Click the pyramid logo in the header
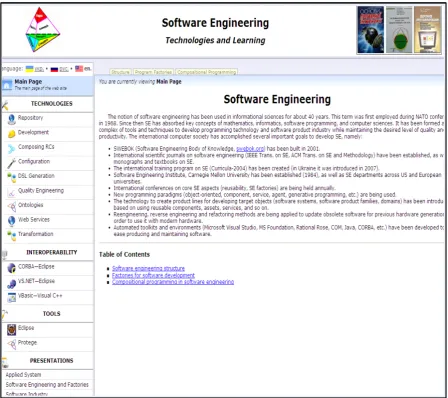 [x=43, y=30]
